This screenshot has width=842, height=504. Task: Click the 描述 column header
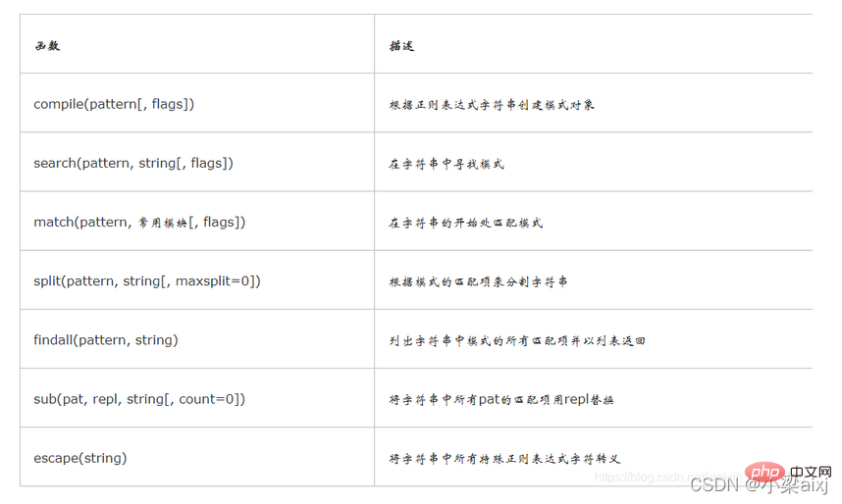(x=401, y=46)
